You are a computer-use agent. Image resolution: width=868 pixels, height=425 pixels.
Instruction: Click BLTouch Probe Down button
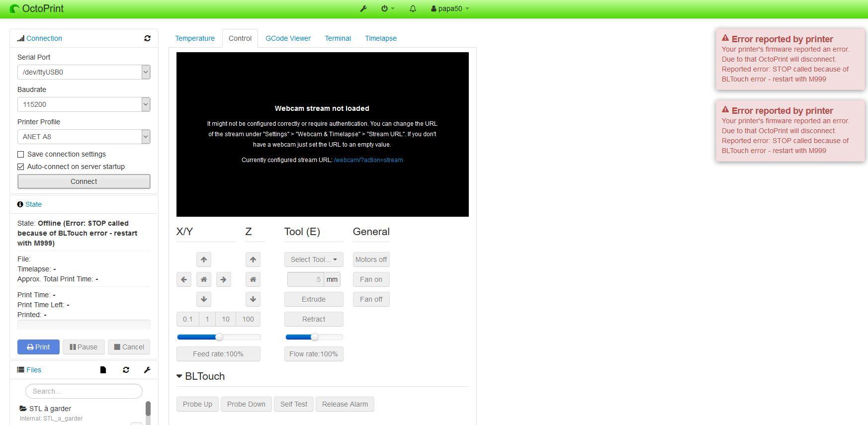(x=246, y=404)
